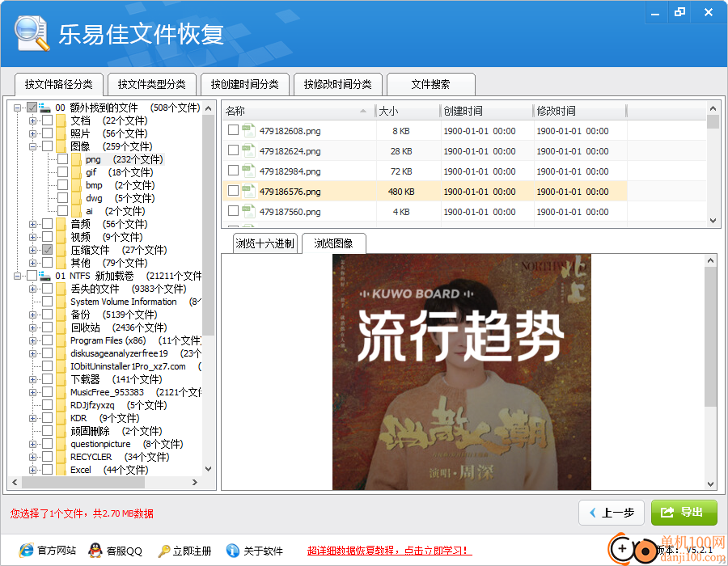Expand the 音频 tree node

click(32, 224)
